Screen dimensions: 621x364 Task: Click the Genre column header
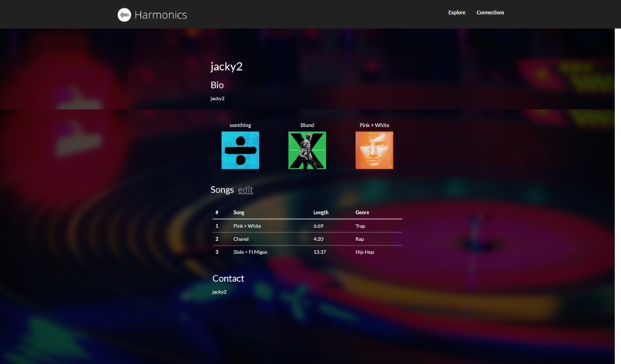click(x=362, y=212)
